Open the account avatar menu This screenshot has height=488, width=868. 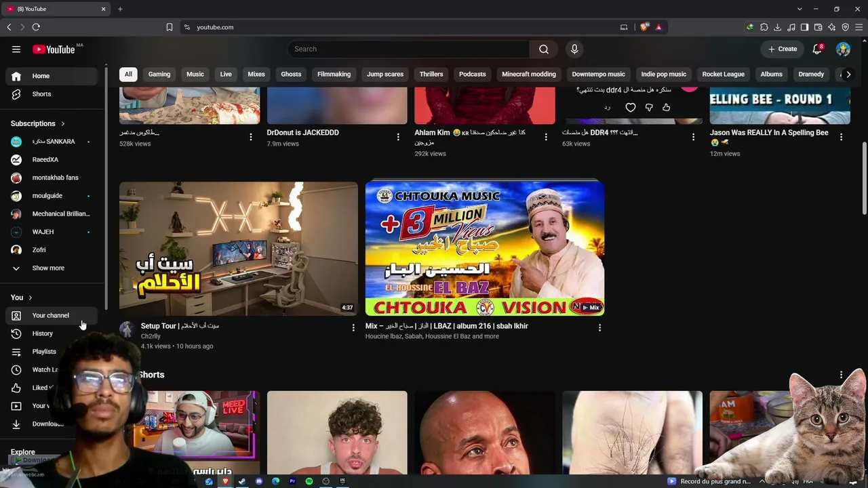click(843, 49)
